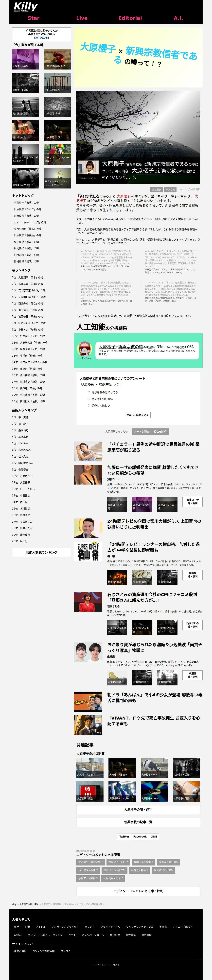
Task: Open the 24時間テレビ 宮川大輔 article headline
Action: pos(154,524)
